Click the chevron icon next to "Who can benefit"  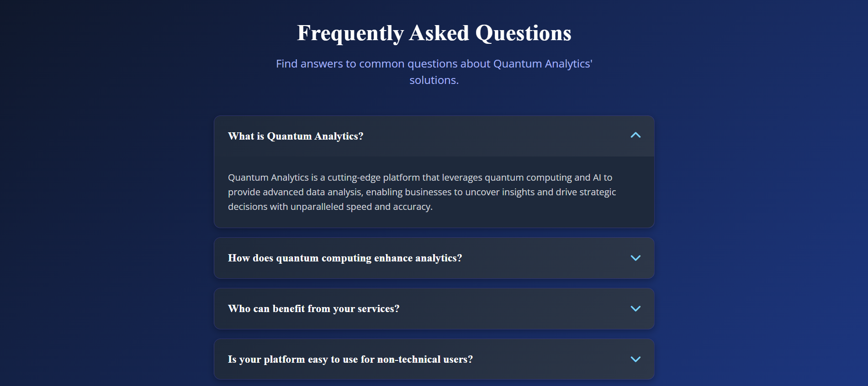pyautogui.click(x=635, y=308)
